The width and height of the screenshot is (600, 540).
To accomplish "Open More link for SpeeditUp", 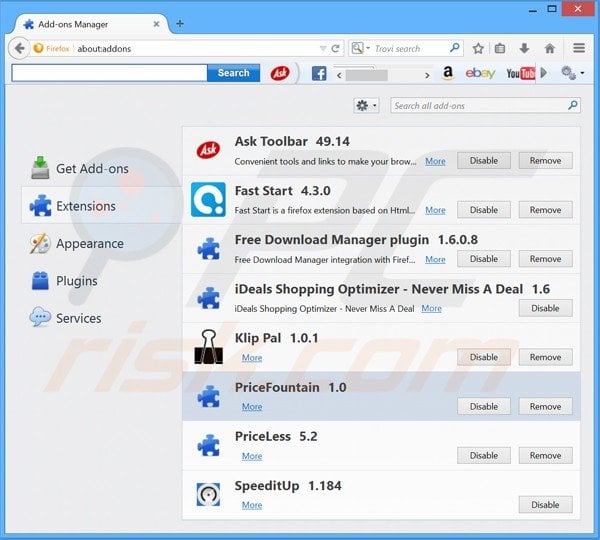I will pos(252,505).
